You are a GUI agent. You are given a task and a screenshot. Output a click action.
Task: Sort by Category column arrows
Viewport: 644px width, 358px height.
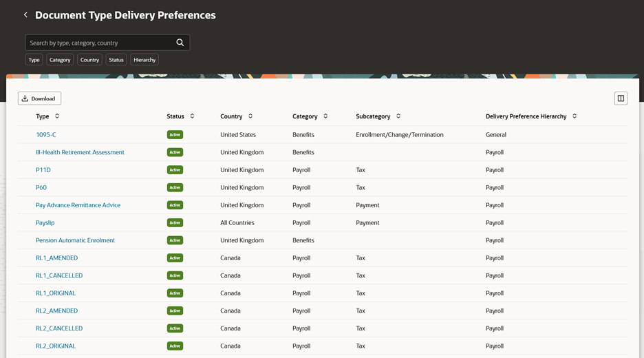click(325, 116)
